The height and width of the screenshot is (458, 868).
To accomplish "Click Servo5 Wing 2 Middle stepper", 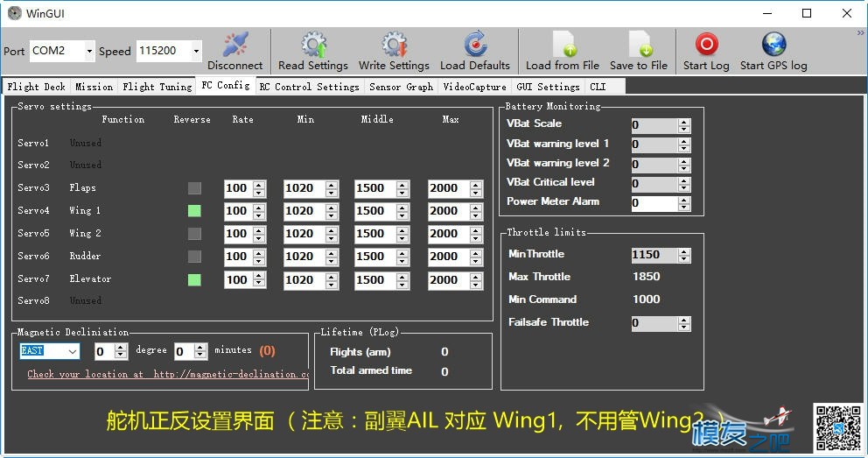I will (403, 234).
